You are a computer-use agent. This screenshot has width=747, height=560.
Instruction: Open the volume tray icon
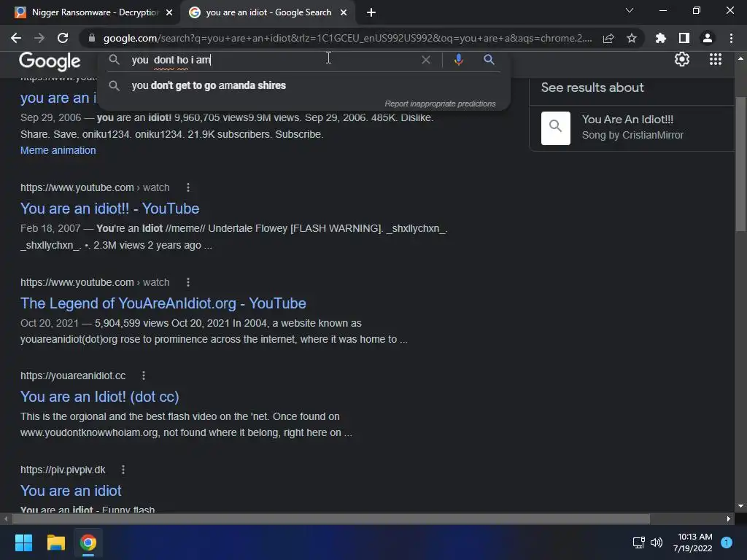[657, 542]
